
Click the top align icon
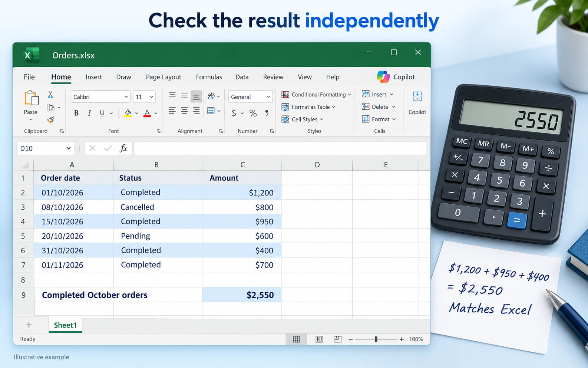coord(172,95)
